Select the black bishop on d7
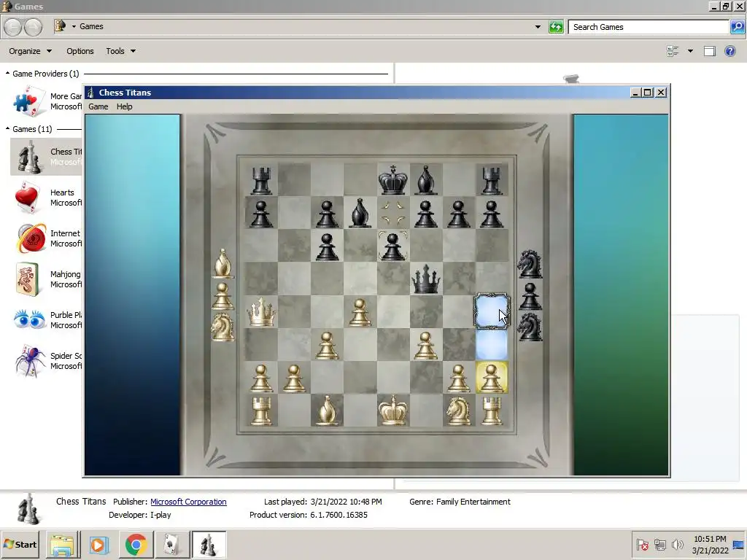The height and width of the screenshot is (560, 747). 360,213
